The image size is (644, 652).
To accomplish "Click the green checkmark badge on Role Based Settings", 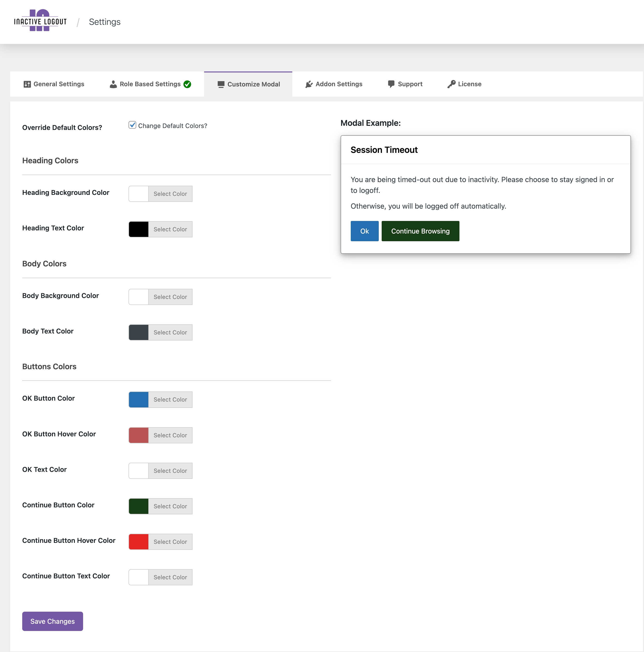I will pyautogui.click(x=187, y=84).
